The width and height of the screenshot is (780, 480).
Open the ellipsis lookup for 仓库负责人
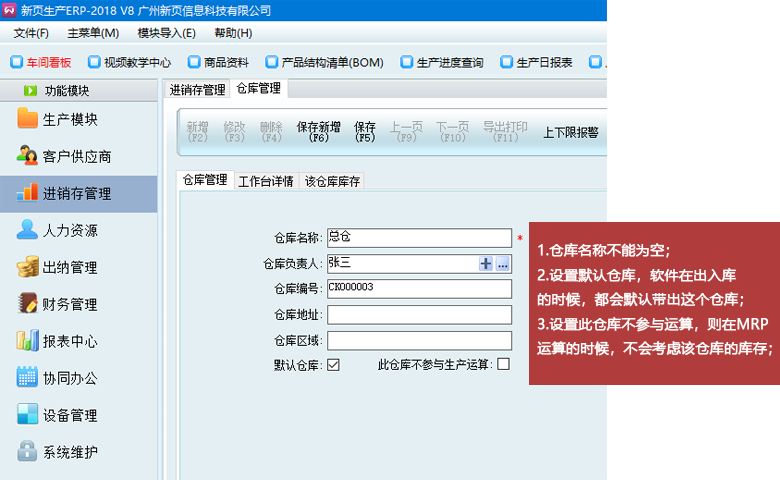(502, 264)
